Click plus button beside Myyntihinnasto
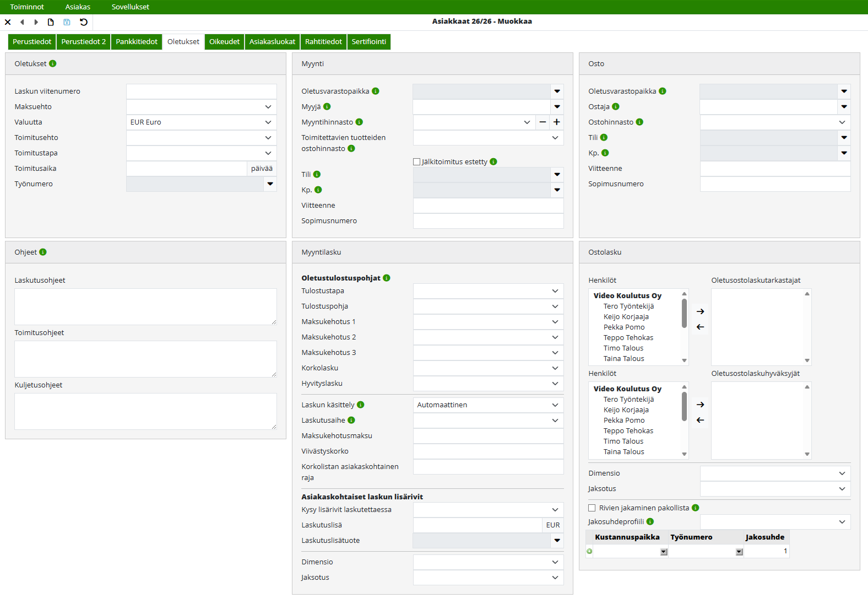Screen dimensions: 868x598 tap(557, 122)
